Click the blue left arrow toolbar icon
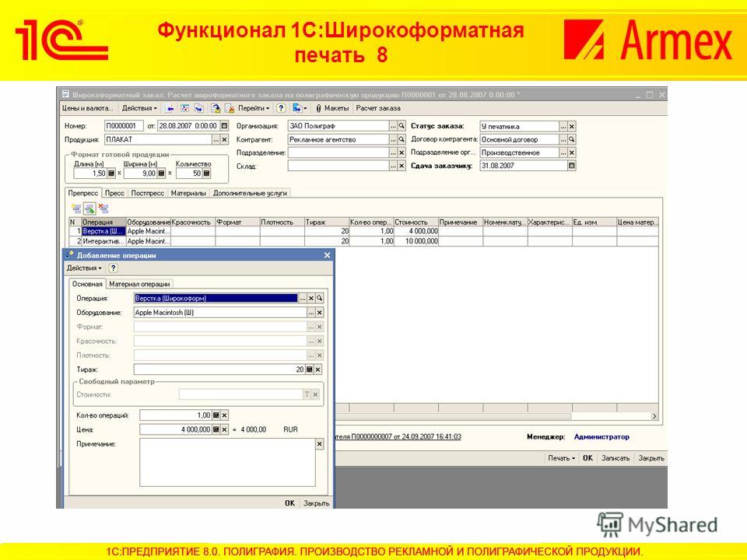The width and height of the screenshot is (747, 560). [x=170, y=108]
